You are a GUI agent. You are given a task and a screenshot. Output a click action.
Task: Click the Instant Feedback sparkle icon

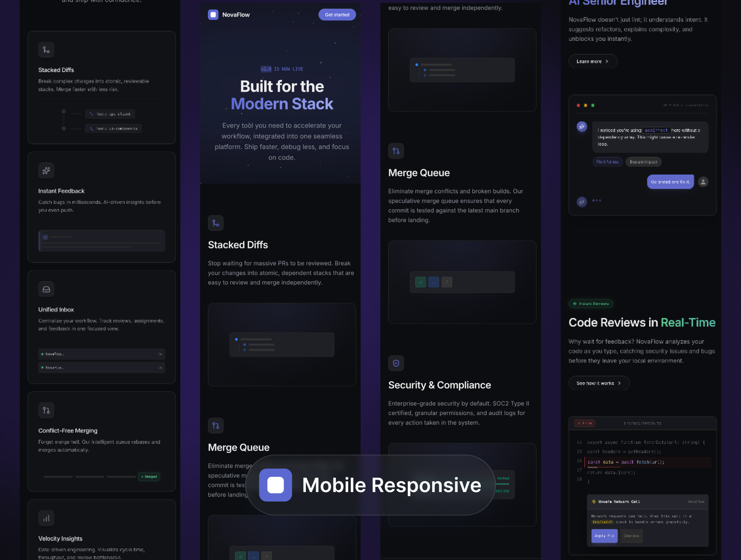47,170
